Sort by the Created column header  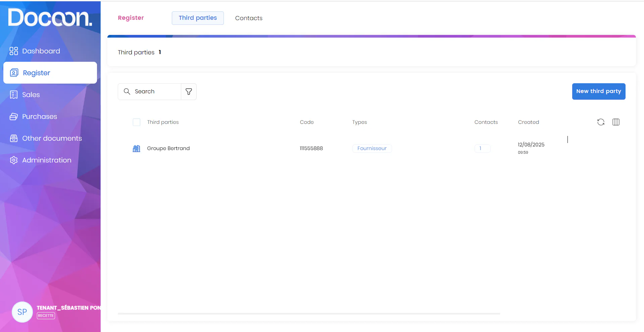pyautogui.click(x=528, y=122)
